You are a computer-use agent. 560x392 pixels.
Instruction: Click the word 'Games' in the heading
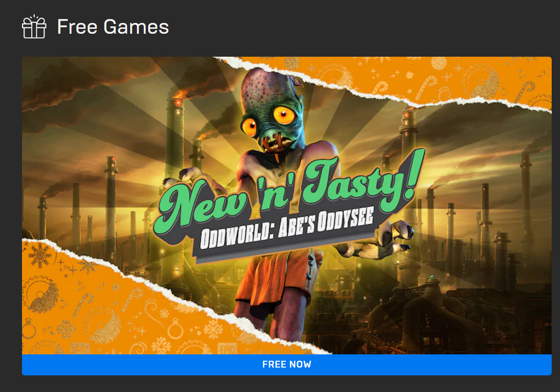[x=136, y=27]
